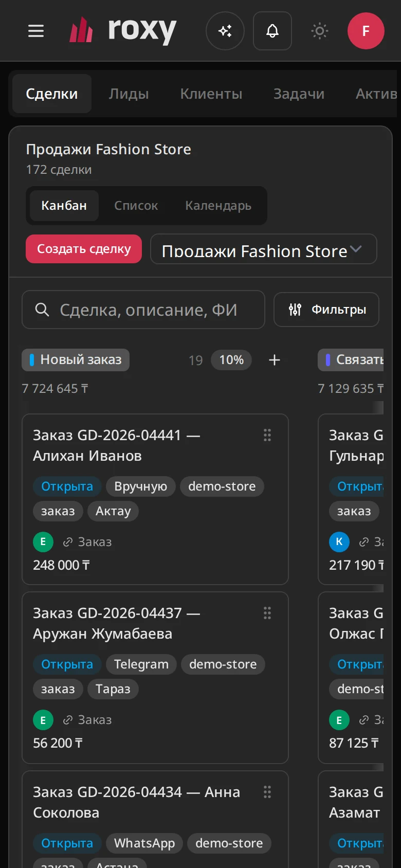The image size is (401, 868).
Task: Open the hamburger navigation menu
Action: click(35, 31)
